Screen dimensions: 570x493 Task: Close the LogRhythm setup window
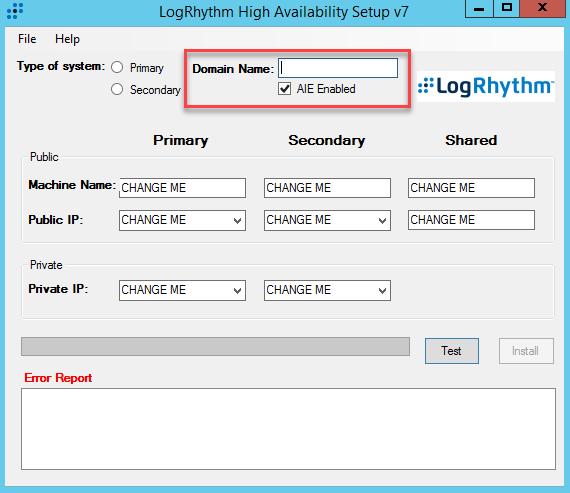tap(543, 9)
